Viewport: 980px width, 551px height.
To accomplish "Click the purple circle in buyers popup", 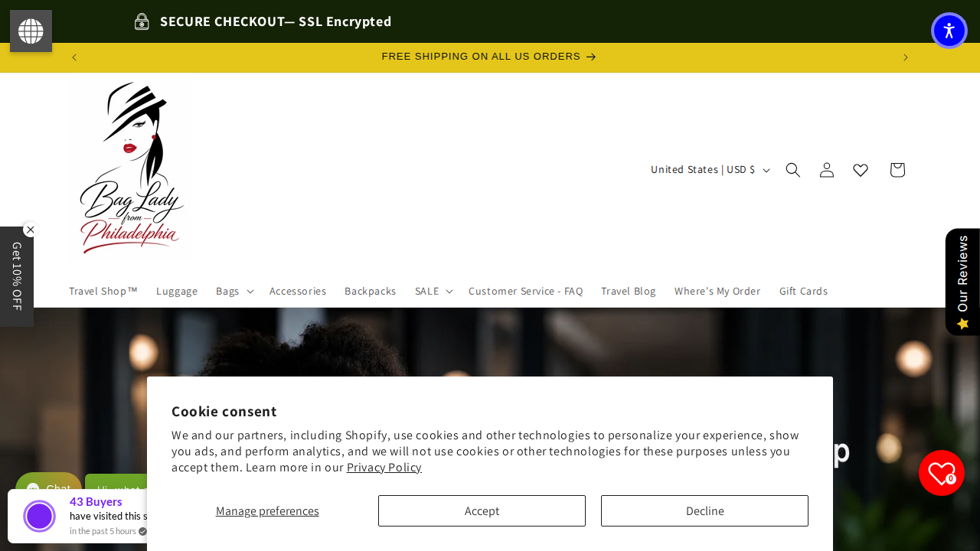I will [39, 516].
